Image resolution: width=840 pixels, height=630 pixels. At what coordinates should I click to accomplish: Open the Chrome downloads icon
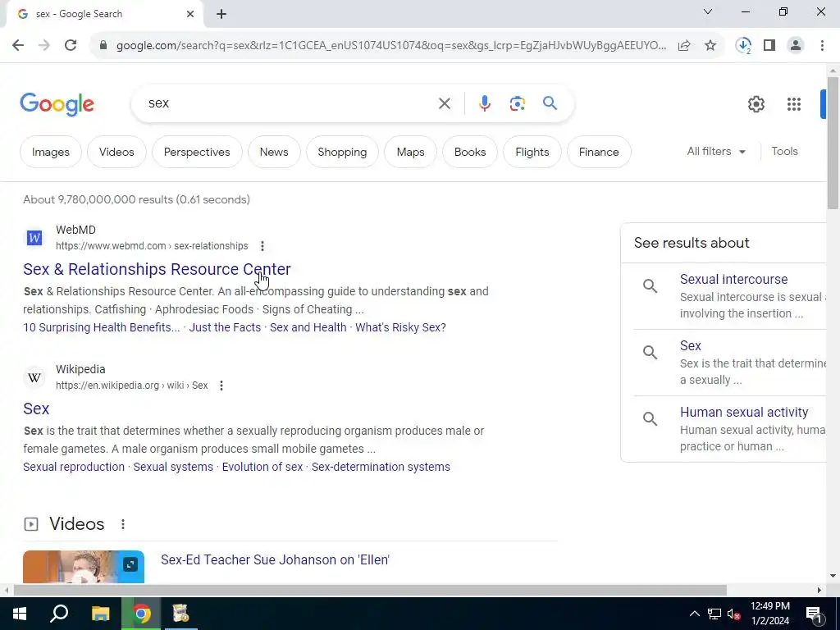click(743, 46)
